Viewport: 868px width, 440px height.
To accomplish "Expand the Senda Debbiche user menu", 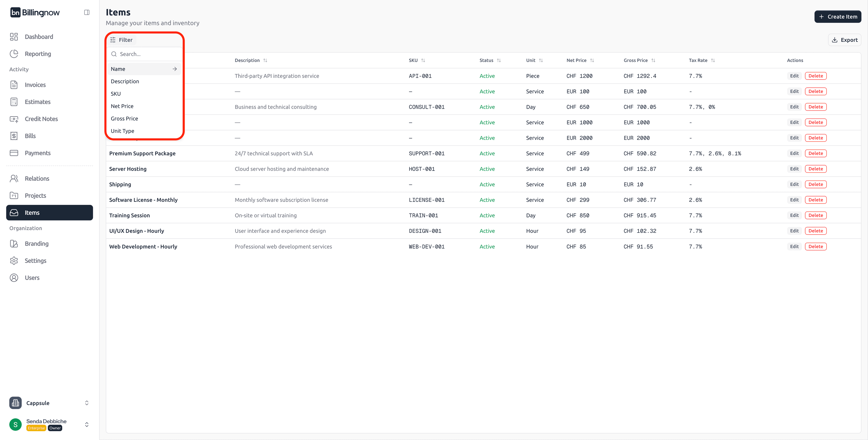I will [87, 424].
